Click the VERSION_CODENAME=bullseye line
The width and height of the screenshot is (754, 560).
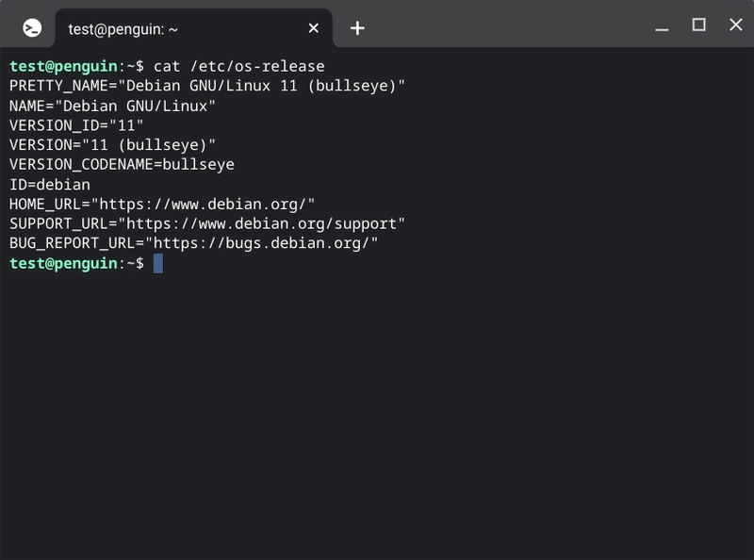tap(123, 165)
